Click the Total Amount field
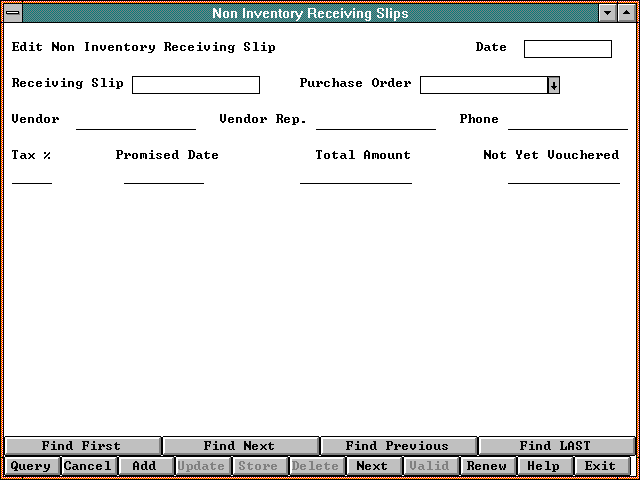Image resolution: width=640 pixels, height=480 pixels. click(355, 175)
